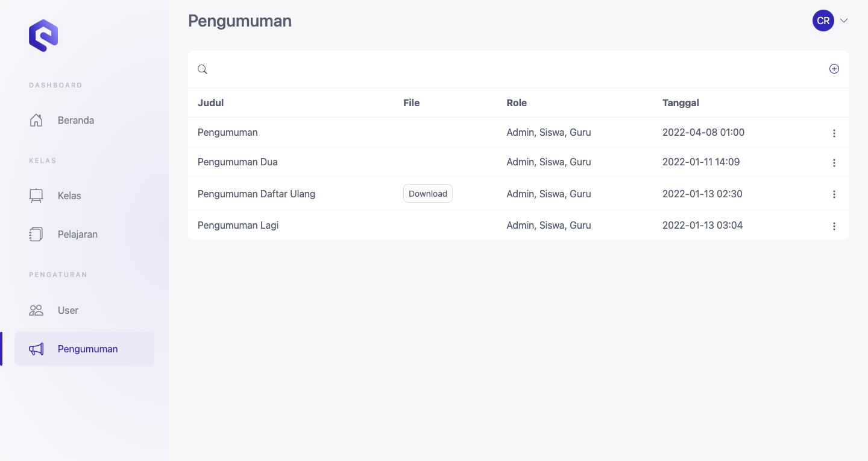
Task: Open Pelajaran menu item
Action: click(84, 234)
